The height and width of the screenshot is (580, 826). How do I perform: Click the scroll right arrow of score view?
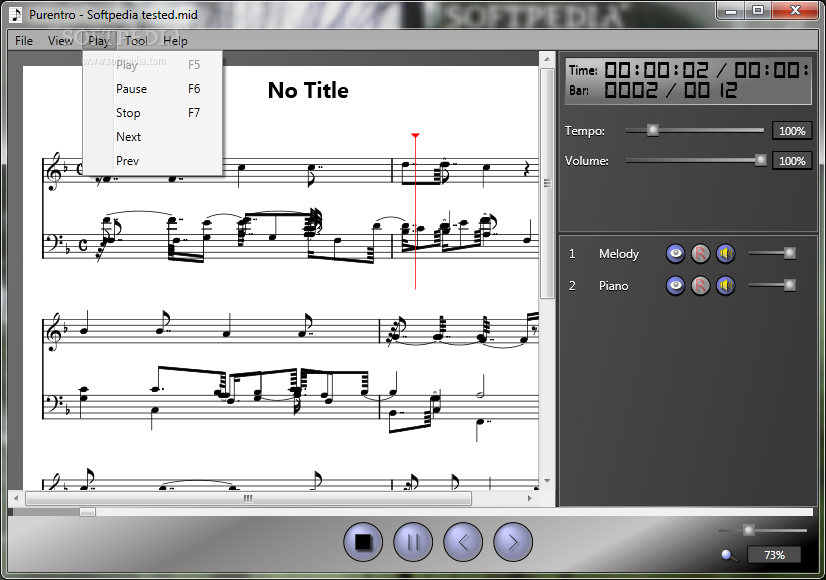[x=529, y=498]
